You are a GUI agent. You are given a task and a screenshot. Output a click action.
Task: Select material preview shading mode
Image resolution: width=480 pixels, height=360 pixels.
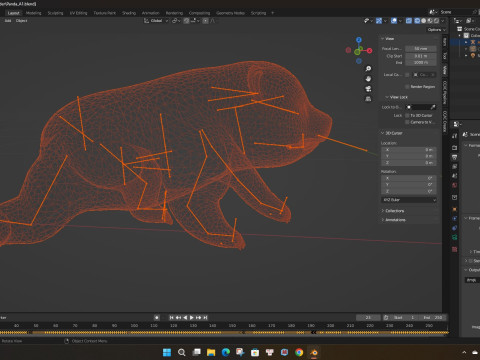click(x=430, y=21)
